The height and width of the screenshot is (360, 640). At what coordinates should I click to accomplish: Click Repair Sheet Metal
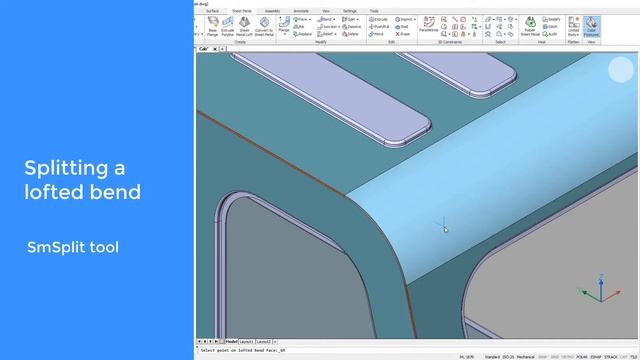pos(530,27)
